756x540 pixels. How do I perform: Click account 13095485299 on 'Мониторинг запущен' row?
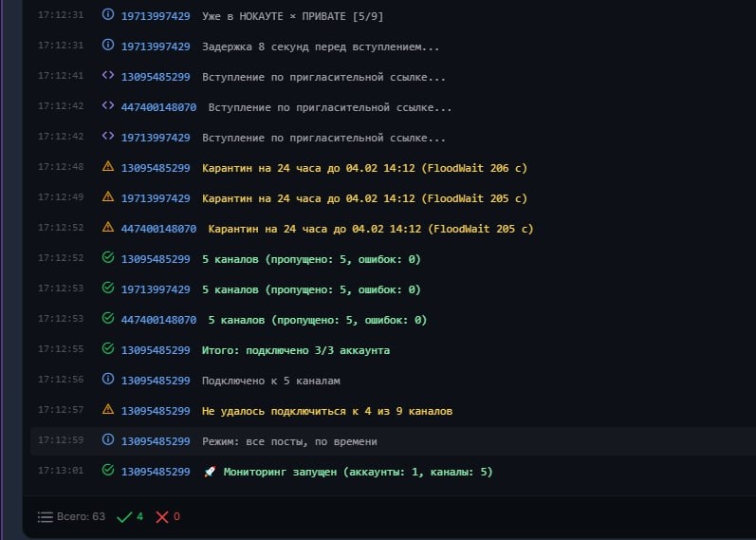pos(156,473)
